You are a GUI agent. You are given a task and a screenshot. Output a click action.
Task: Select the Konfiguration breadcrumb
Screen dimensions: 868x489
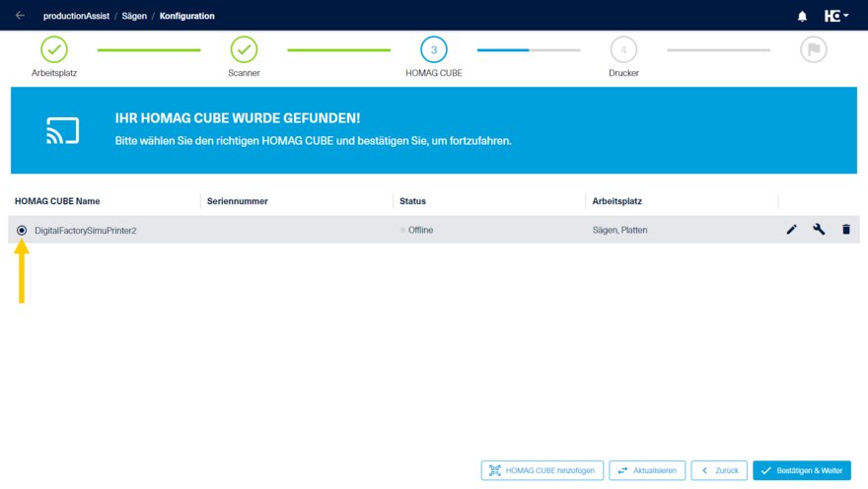point(186,16)
